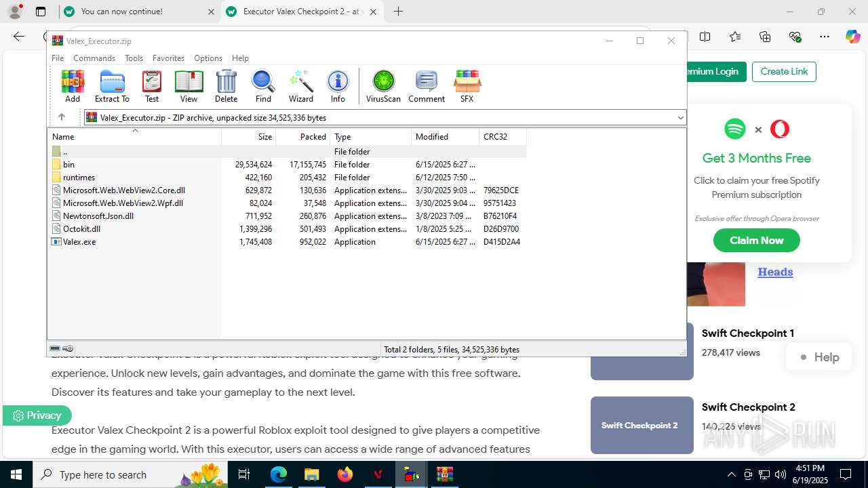
Task: Show archive Info
Action: [338, 86]
